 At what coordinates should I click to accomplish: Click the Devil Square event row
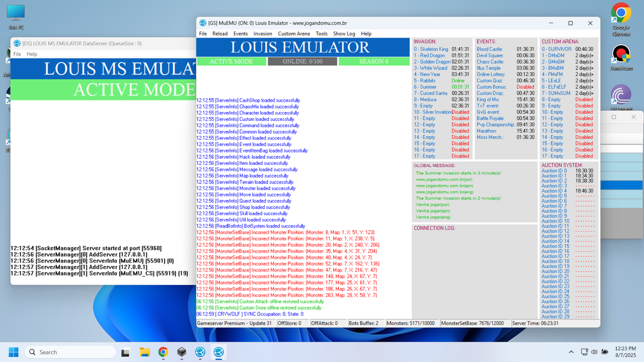[506, 55]
